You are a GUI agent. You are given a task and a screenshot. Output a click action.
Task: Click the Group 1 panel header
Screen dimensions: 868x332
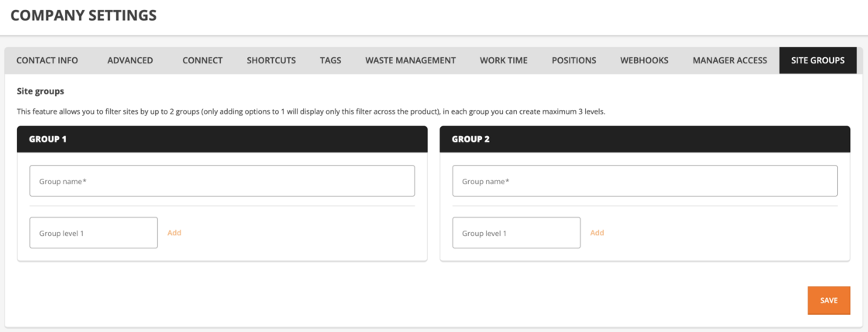point(222,139)
